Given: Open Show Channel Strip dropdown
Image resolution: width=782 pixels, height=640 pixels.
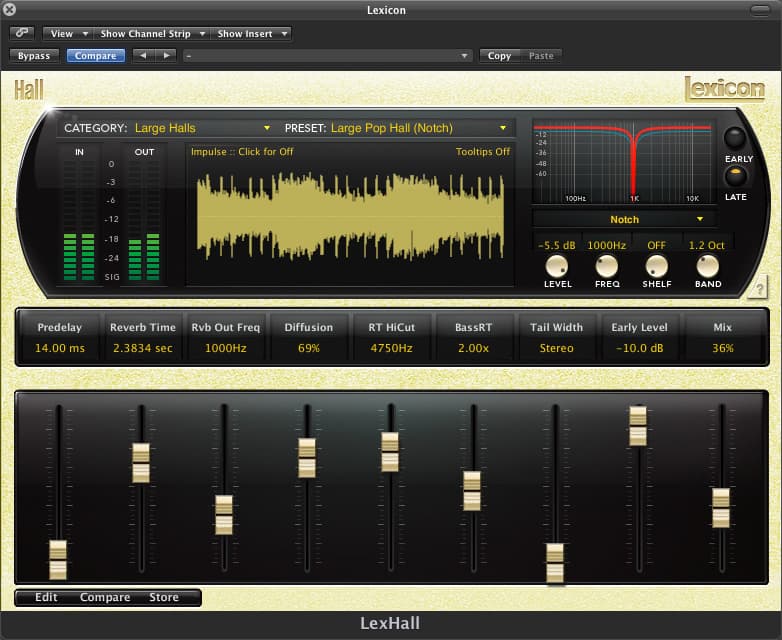Looking at the screenshot, I should point(152,33).
